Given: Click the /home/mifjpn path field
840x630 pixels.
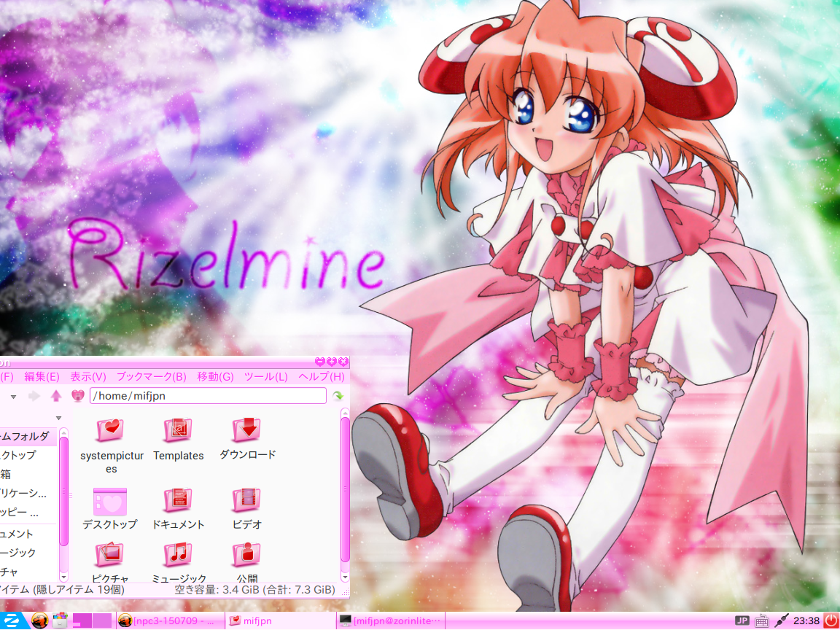Looking at the screenshot, I should coord(208,396).
